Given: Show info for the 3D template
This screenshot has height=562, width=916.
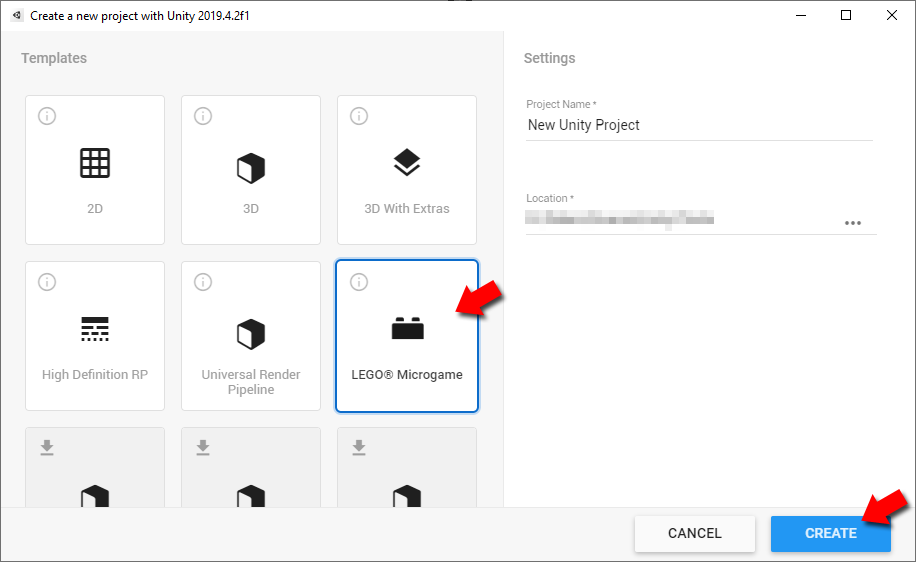Looking at the screenshot, I should (x=203, y=116).
